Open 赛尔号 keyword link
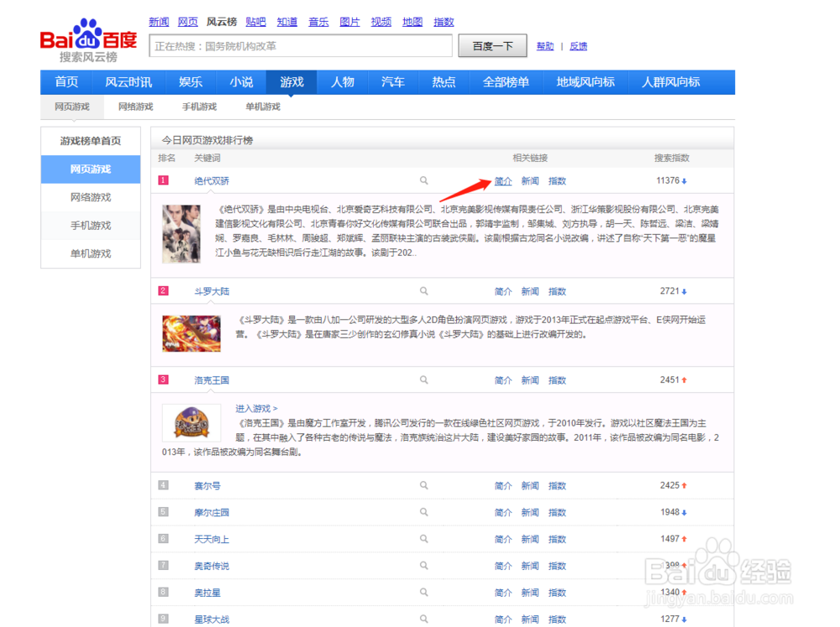Screen dimensions: 840x627 (x=207, y=486)
